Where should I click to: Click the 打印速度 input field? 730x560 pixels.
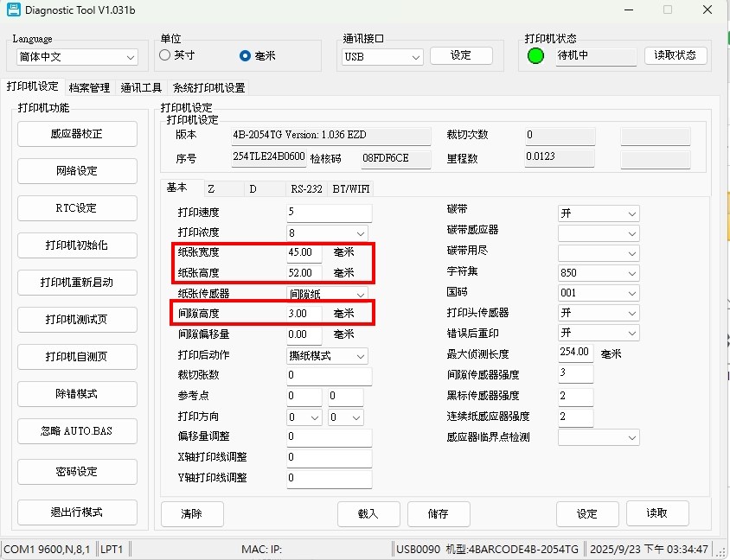click(329, 213)
